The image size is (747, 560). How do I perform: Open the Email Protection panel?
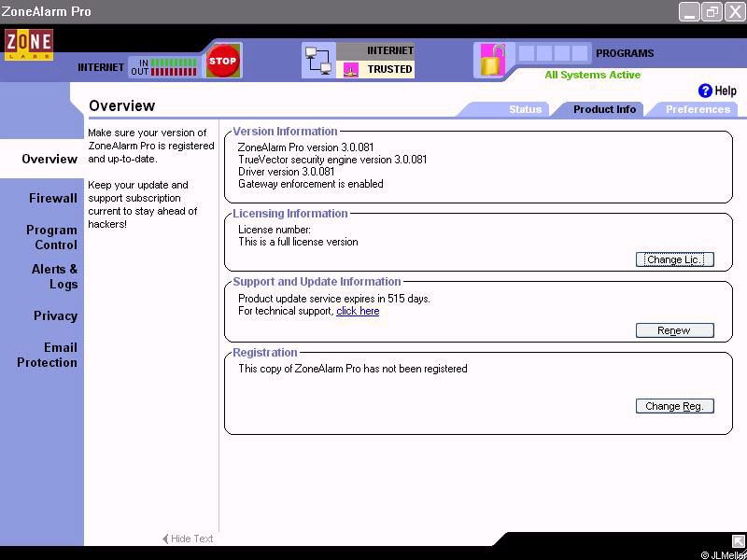coord(47,355)
